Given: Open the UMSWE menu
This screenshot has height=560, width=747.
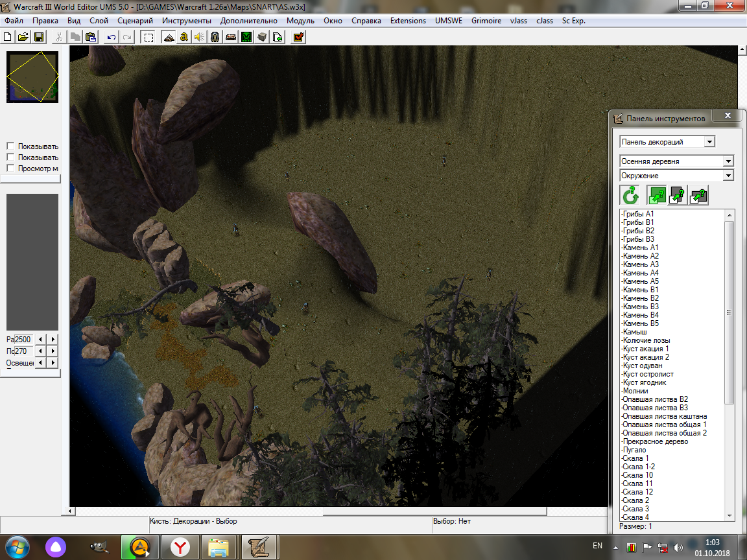Looking at the screenshot, I should coord(448,21).
